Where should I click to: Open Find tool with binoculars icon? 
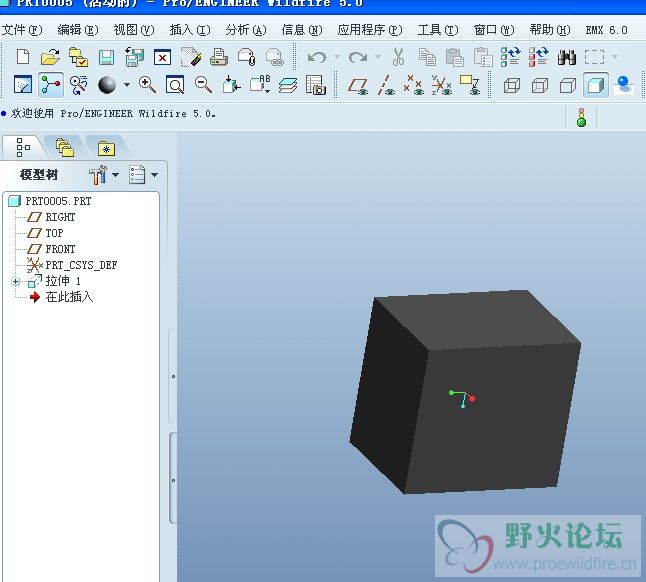point(566,57)
